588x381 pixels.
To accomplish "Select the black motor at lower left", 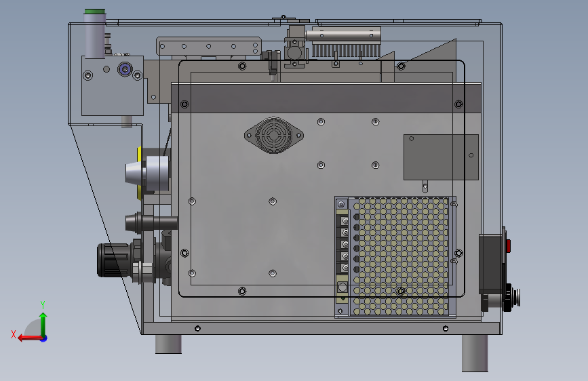I will coord(115,260).
